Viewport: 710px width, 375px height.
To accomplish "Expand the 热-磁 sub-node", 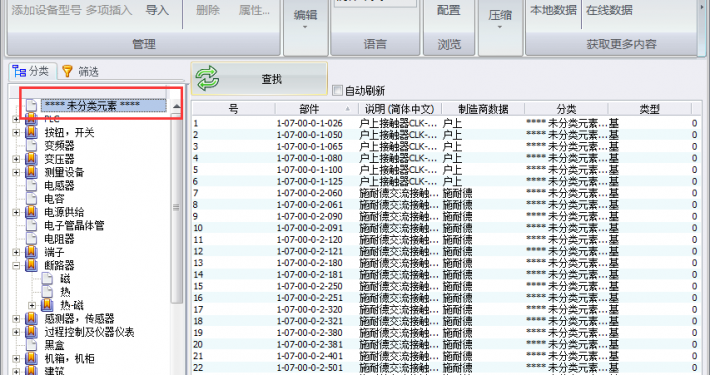I will point(32,305).
